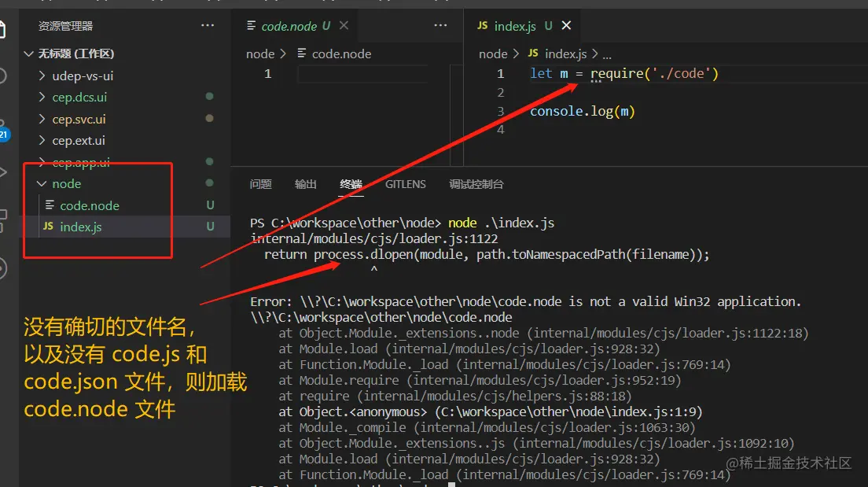This screenshot has height=487, width=868.
Task: Click the node breadcrumb above code.node
Action: [260, 54]
